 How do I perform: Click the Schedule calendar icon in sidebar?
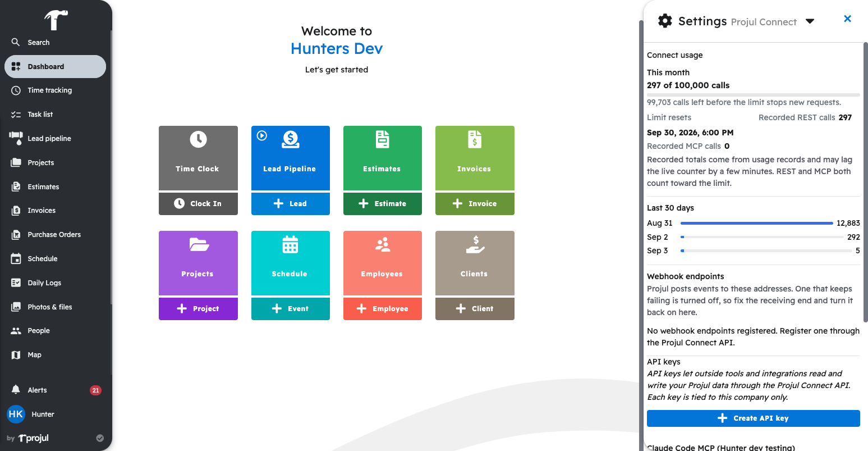16,259
